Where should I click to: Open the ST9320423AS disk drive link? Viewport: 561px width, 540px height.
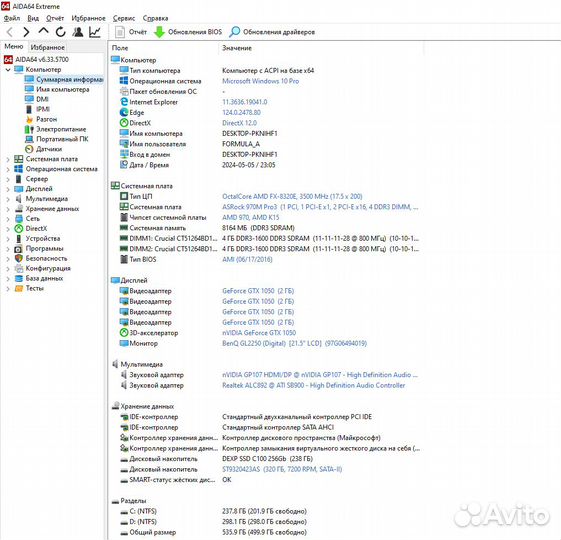tap(282, 470)
